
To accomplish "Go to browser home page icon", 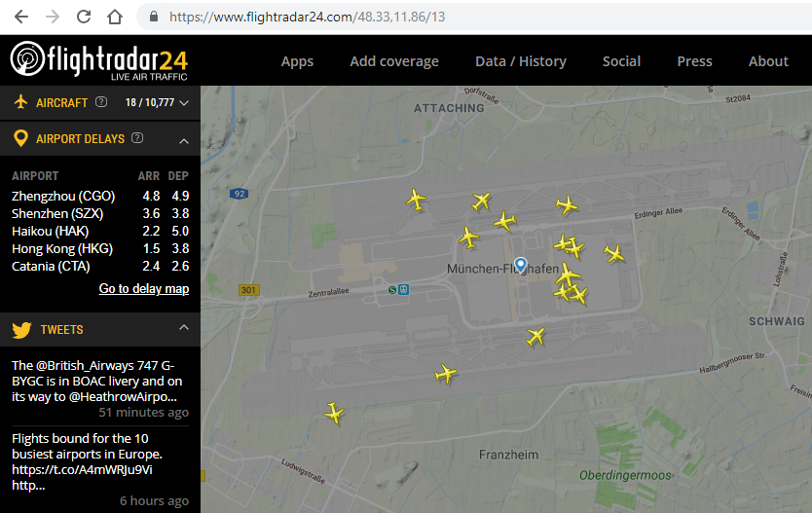I will click(x=115, y=17).
